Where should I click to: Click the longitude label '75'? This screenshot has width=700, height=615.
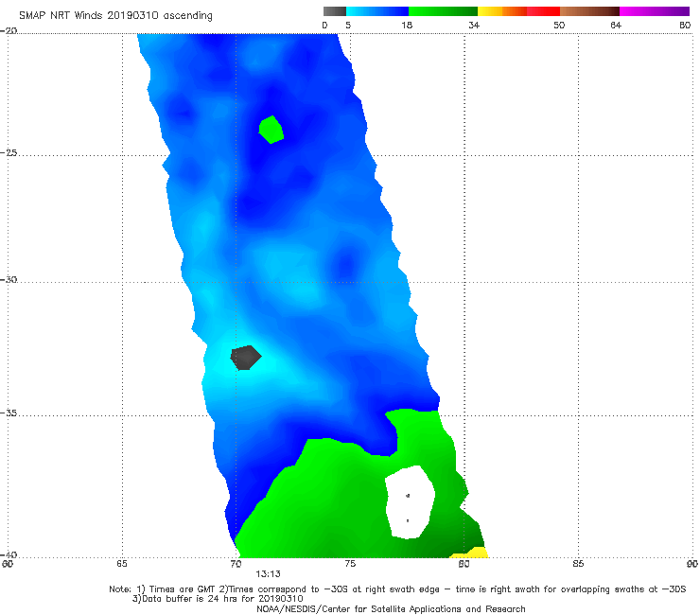pos(350,564)
